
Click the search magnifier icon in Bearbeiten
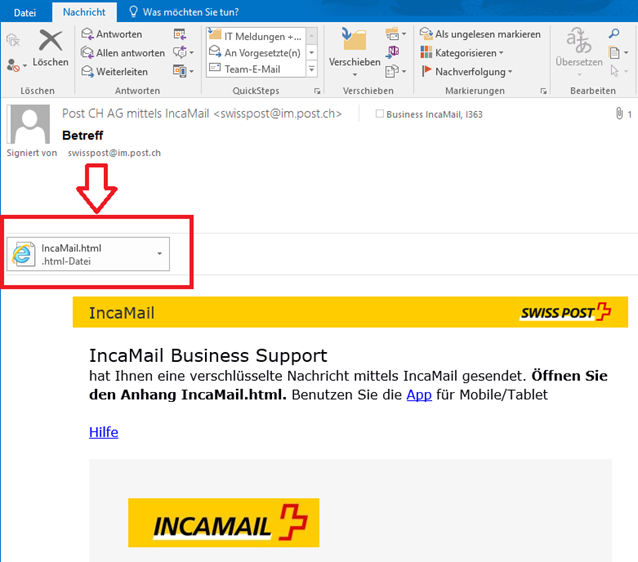coord(614,33)
